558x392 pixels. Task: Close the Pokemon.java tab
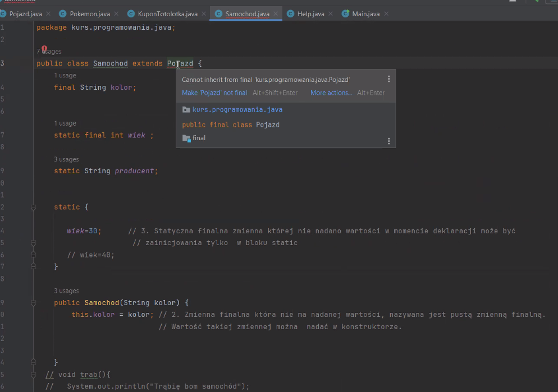click(116, 13)
